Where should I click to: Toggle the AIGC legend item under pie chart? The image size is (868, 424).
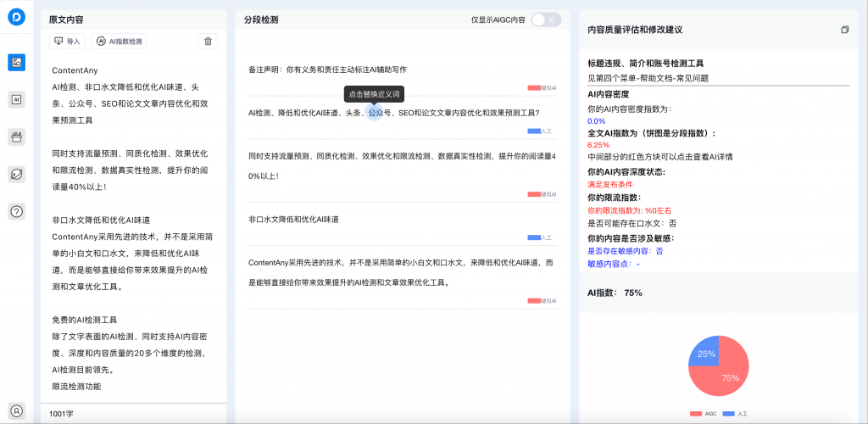(x=703, y=414)
